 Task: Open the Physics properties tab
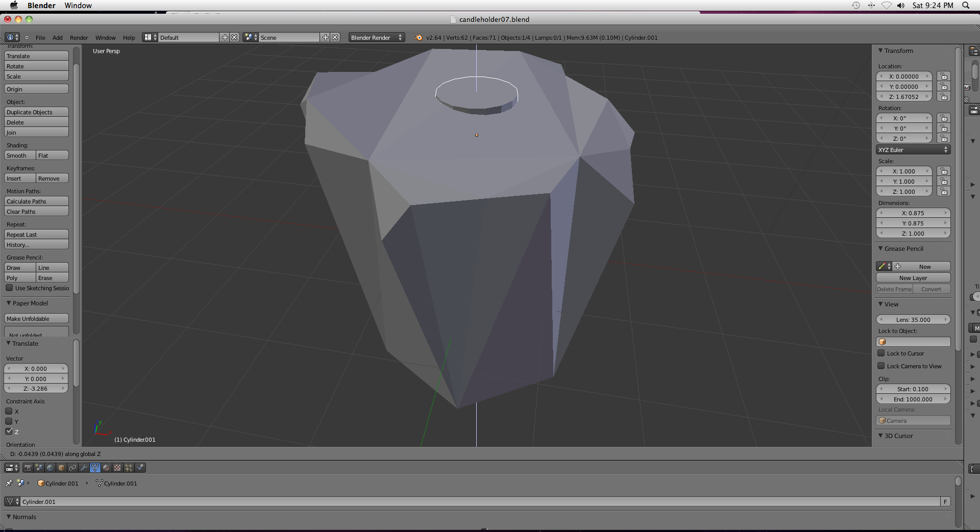click(140, 468)
